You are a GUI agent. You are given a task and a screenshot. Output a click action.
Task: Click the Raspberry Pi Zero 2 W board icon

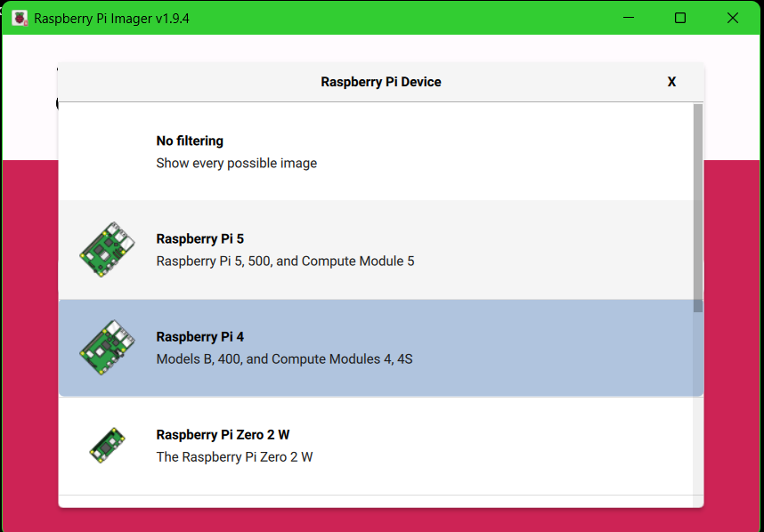107,446
